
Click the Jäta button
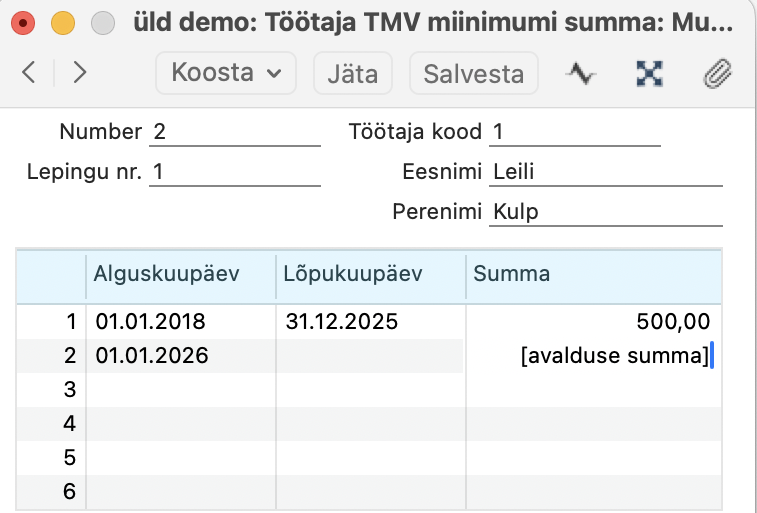pyautogui.click(x=352, y=73)
